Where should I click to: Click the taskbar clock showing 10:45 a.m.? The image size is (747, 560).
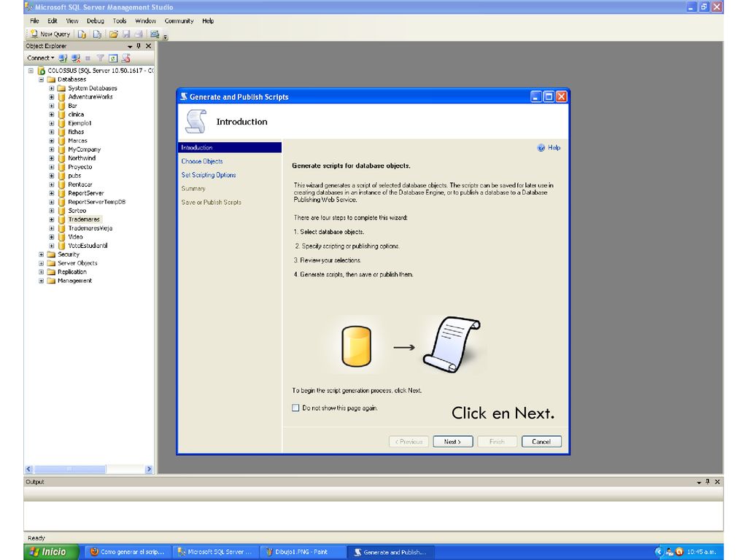tap(701, 552)
